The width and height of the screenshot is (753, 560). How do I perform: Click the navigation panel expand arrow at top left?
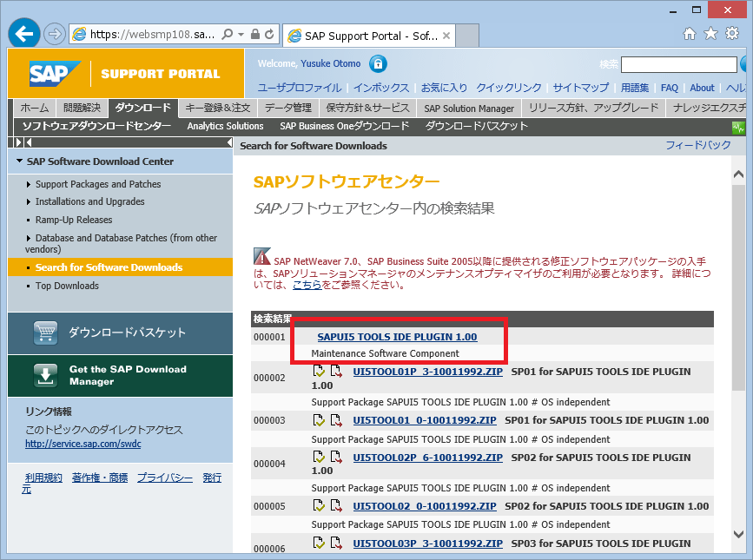point(19,142)
